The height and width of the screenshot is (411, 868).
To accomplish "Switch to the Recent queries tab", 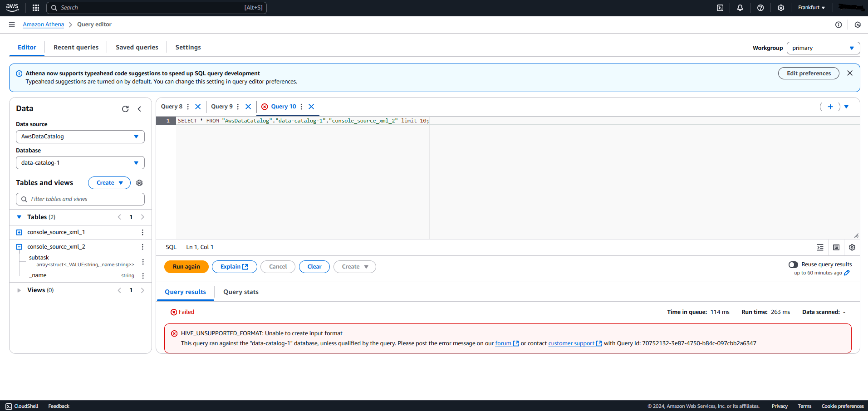I will pyautogui.click(x=76, y=47).
